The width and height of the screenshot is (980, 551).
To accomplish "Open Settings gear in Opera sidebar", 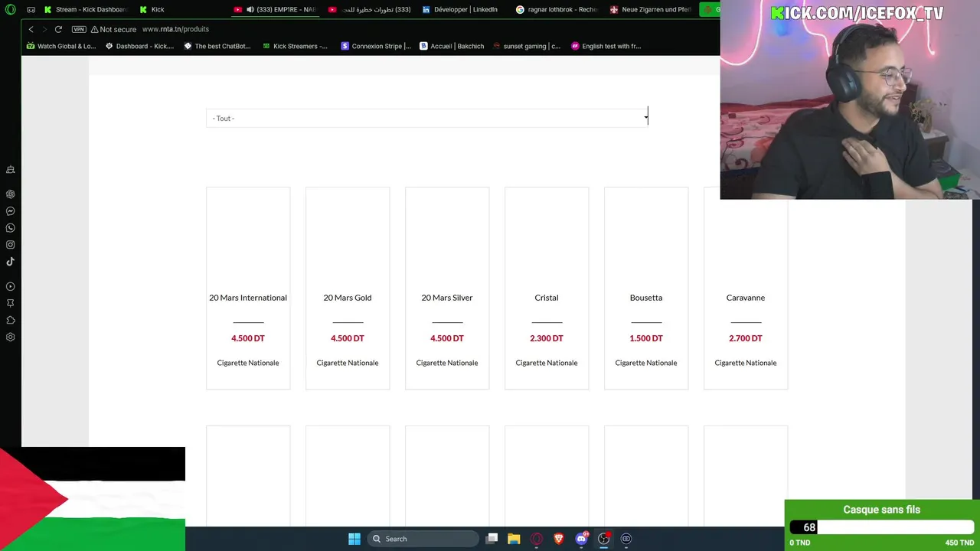I will pos(11,337).
